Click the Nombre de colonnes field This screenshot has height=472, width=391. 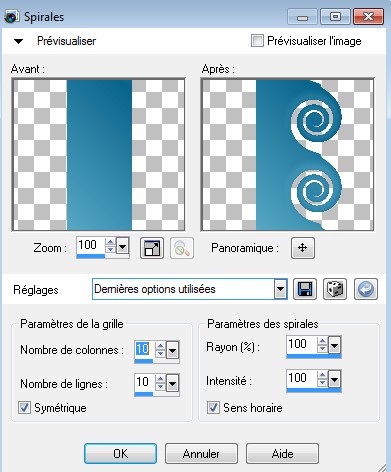pos(144,349)
